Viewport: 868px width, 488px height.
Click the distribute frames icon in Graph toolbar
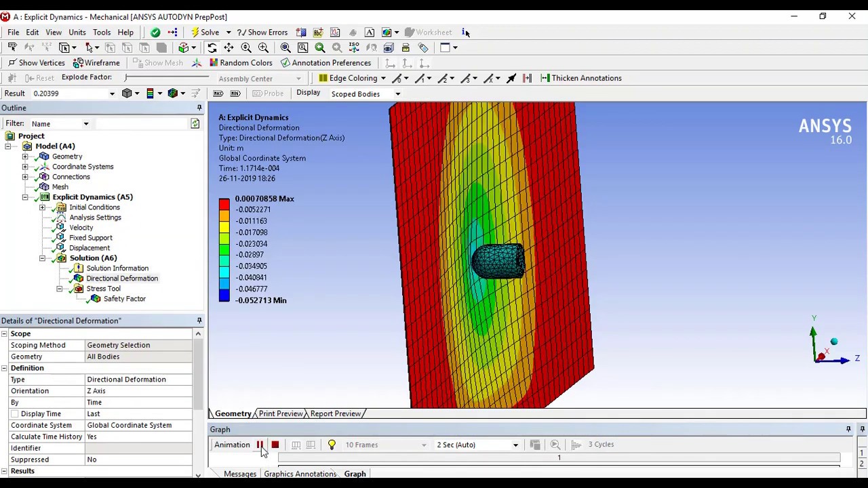296,445
